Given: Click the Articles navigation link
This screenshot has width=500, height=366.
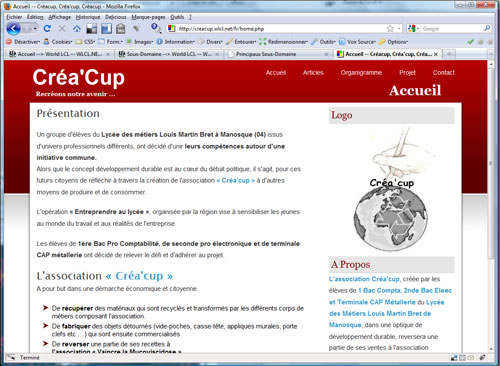Looking at the screenshot, I should (313, 73).
